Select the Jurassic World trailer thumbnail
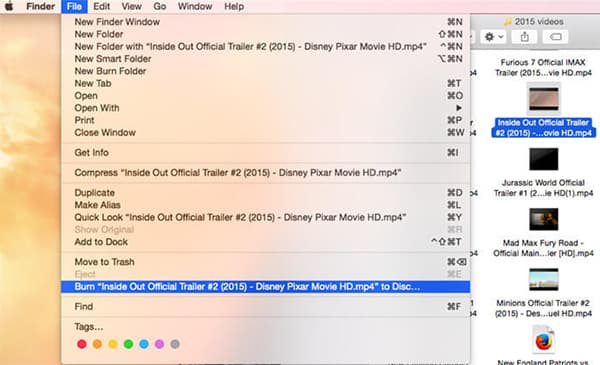The width and height of the screenshot is (600, 365). click(544, 159)
